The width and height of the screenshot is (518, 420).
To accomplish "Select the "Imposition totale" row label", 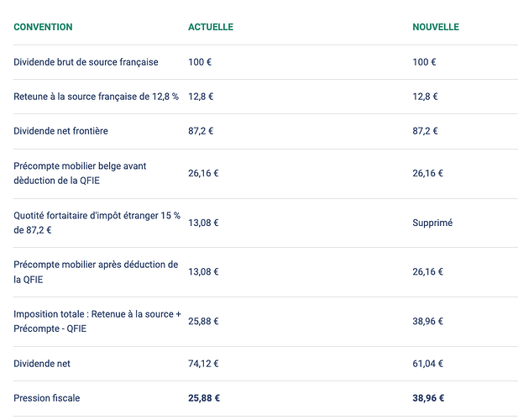I will tap(97, 321).
